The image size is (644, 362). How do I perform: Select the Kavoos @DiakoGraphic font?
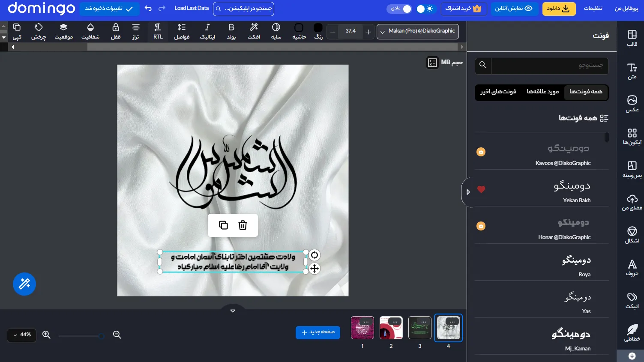542,151
